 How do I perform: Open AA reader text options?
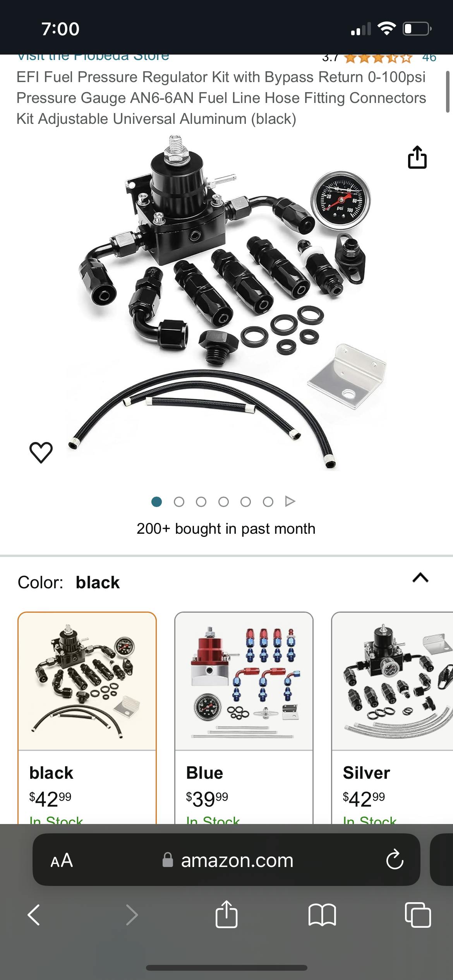pos(62,860)
